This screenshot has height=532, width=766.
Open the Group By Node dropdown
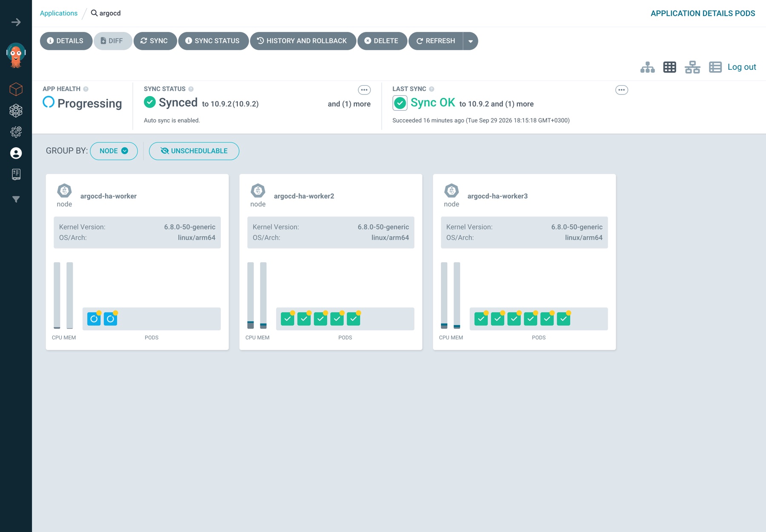[114, 151]
